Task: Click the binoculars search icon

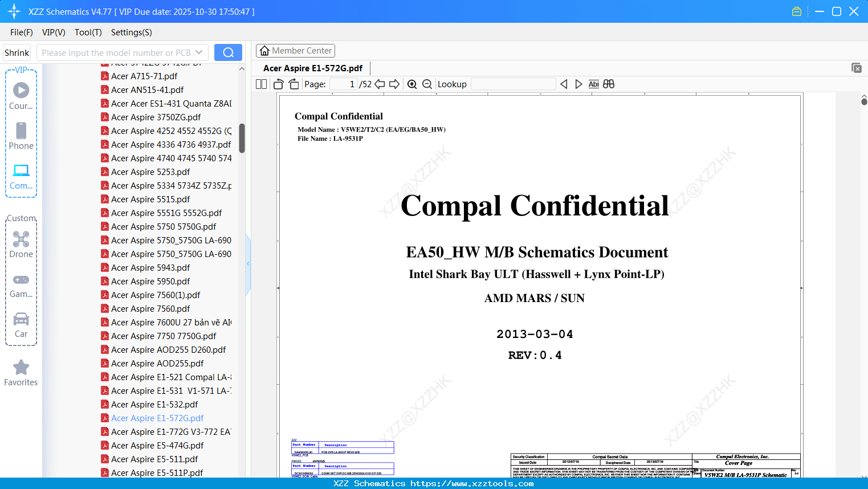Action: pos(609,84)
